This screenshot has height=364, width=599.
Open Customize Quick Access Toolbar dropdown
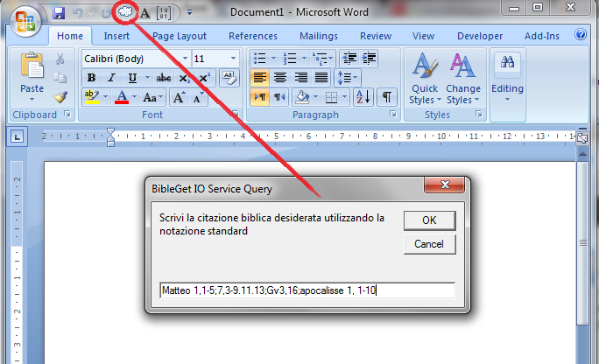[189, 13]
